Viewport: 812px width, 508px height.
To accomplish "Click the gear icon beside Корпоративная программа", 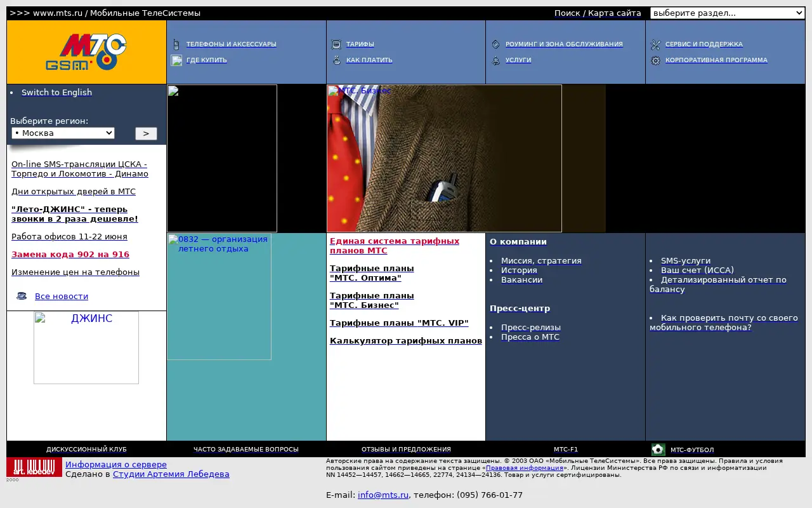I will [655, 60].
